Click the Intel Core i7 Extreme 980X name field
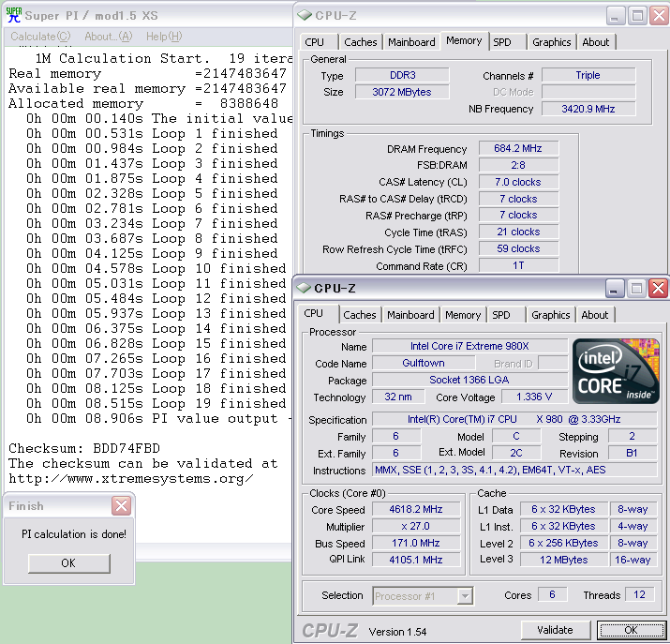The image size is (670, 644). [469, 346]
